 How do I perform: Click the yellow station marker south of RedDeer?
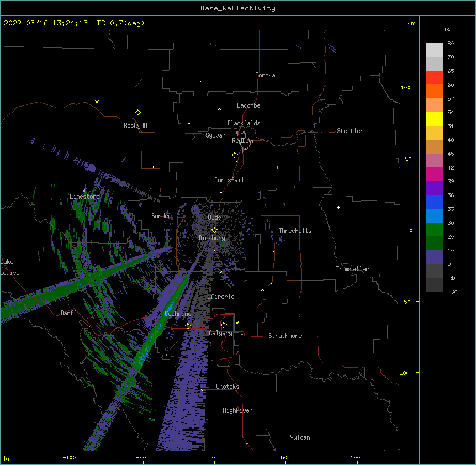235,155
